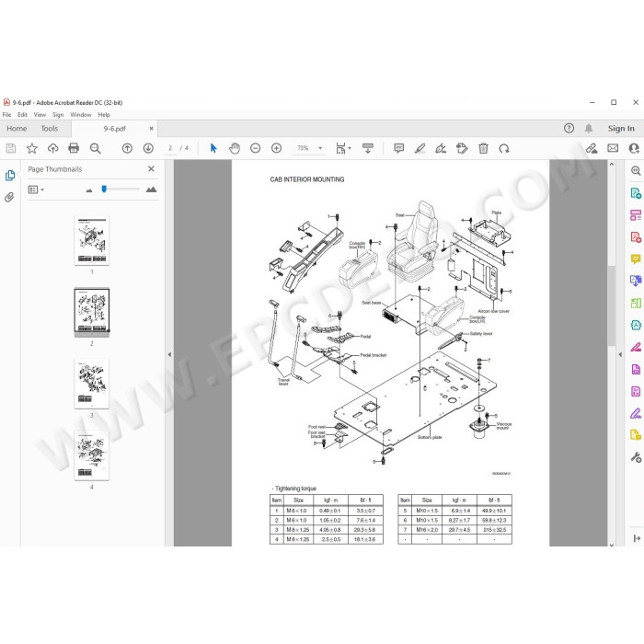Toggle Page Thumbnails panel icon

(x=10, y=176)
